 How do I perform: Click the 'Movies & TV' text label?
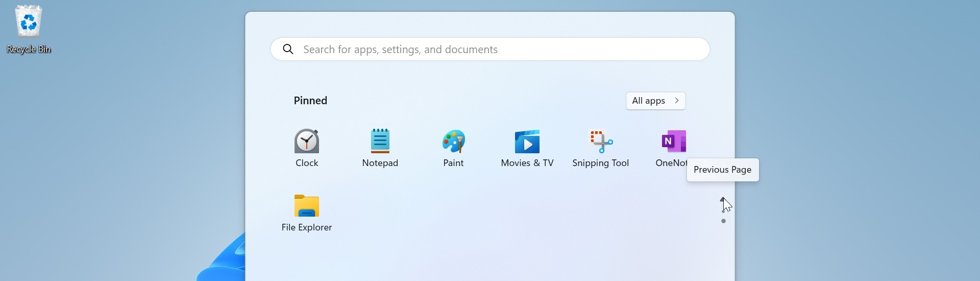click(527, 163)
